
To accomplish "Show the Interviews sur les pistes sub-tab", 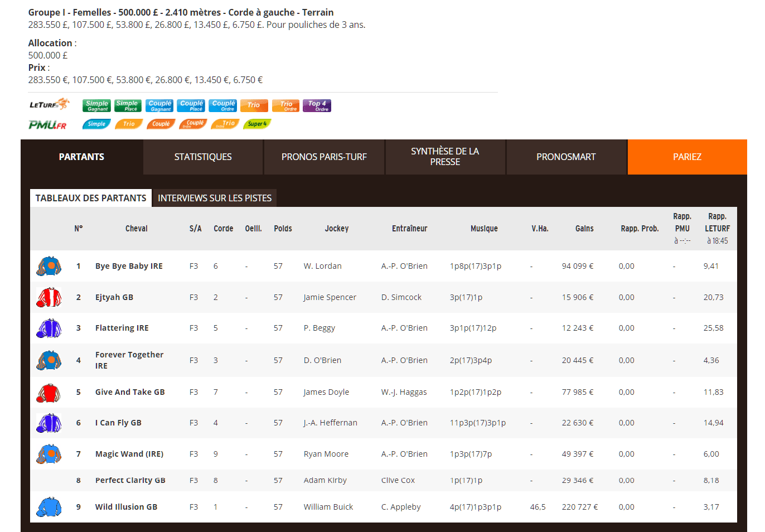I will pyautogui.click(x=215, y=198).
